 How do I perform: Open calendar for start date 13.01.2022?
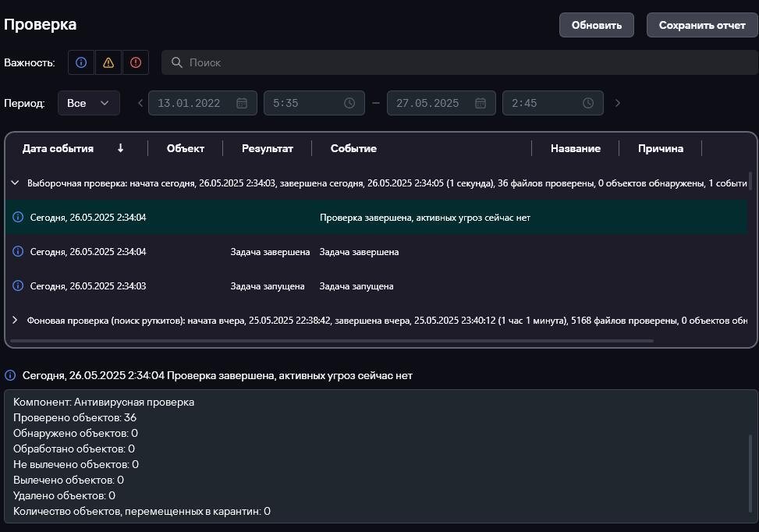(242, 103)
